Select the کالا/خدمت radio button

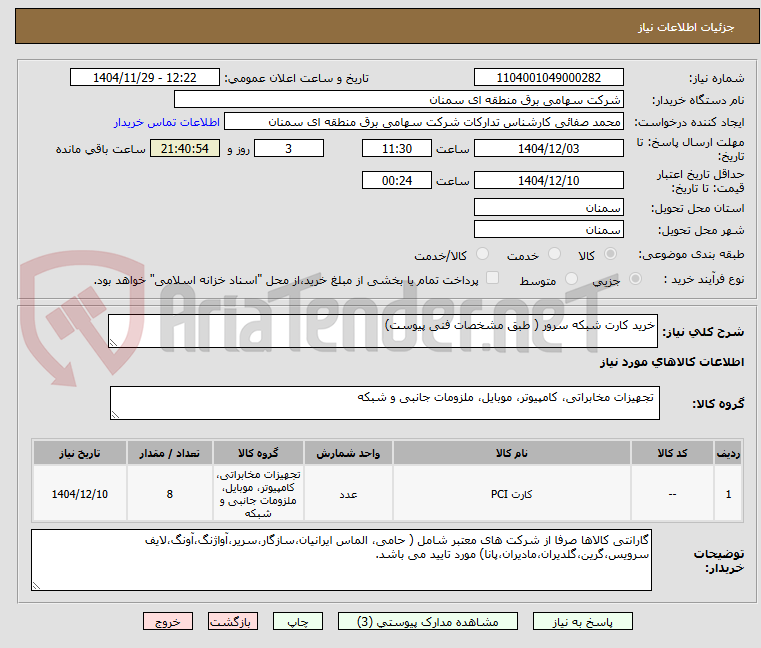(x=482, y=254)
